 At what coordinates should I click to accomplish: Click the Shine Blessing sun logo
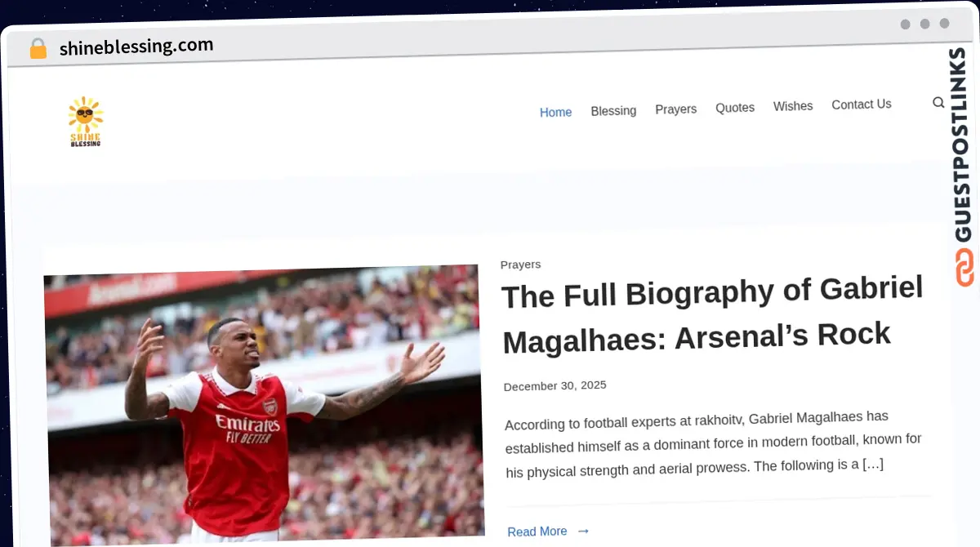click(x=85, y=122)
